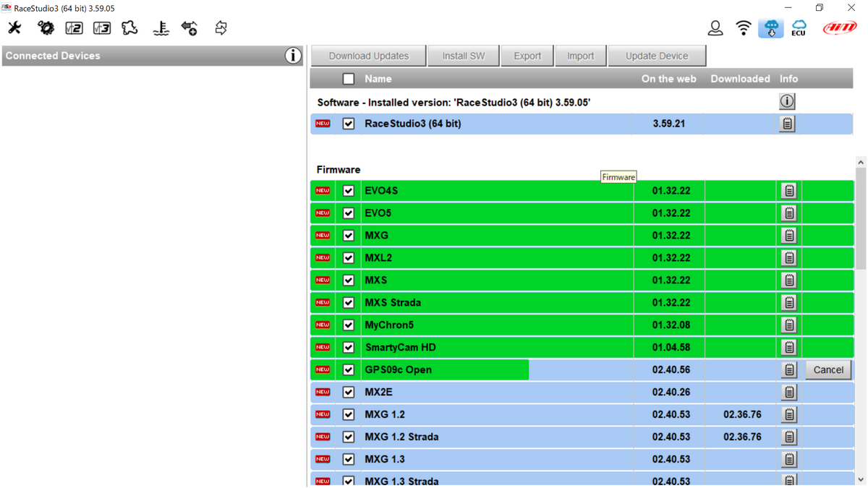This screenshot has width=868, height=488.
Task: Click the Download Updates button
Action: [x=369, y=56]
